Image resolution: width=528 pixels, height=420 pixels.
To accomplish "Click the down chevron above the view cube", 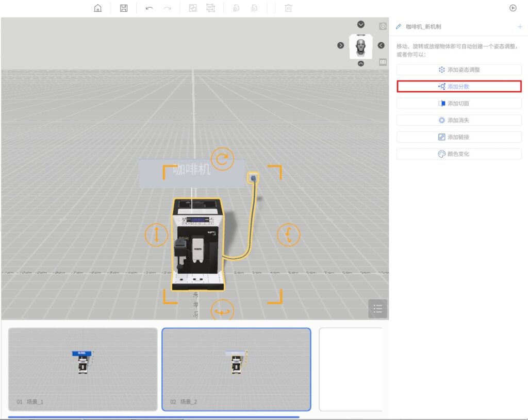I will [361, 25].
